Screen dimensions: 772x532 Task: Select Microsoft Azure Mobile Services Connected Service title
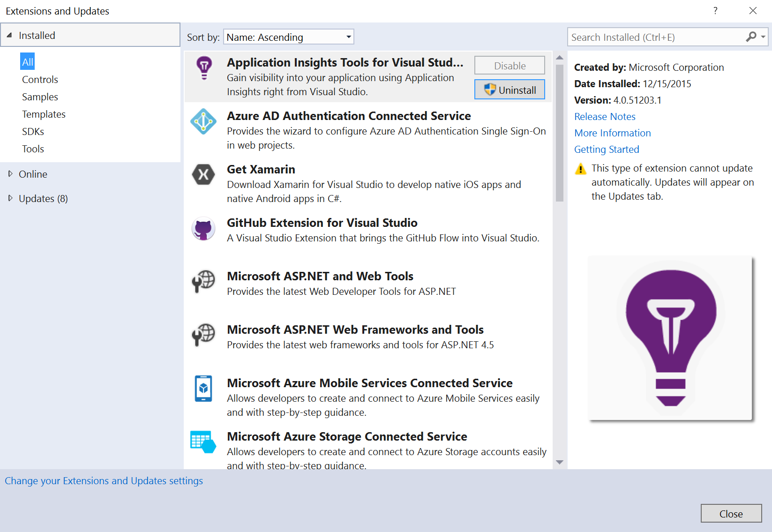pos(370,383)
